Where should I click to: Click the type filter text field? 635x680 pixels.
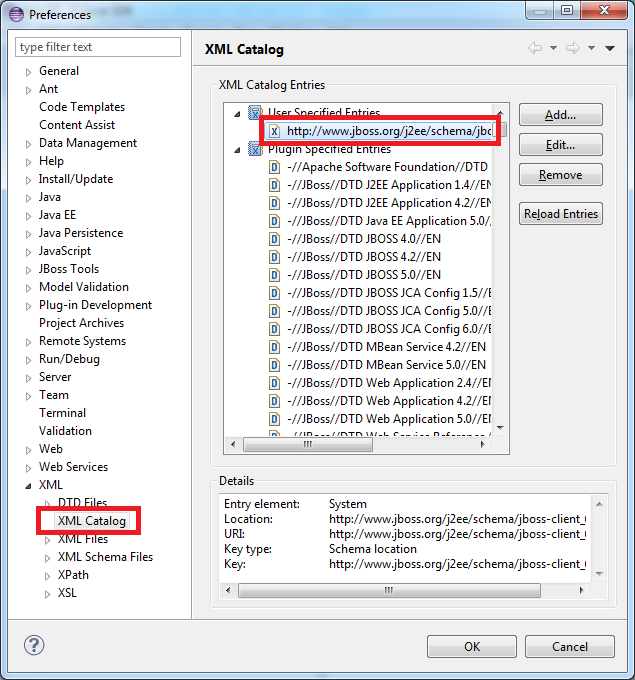(98, 47)
